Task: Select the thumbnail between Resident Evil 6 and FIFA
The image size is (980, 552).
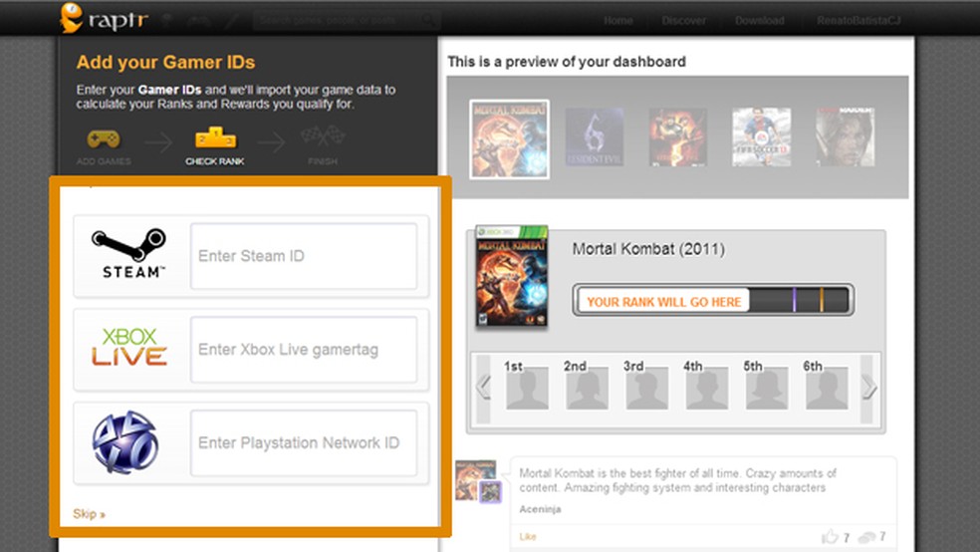Action: 677,137
